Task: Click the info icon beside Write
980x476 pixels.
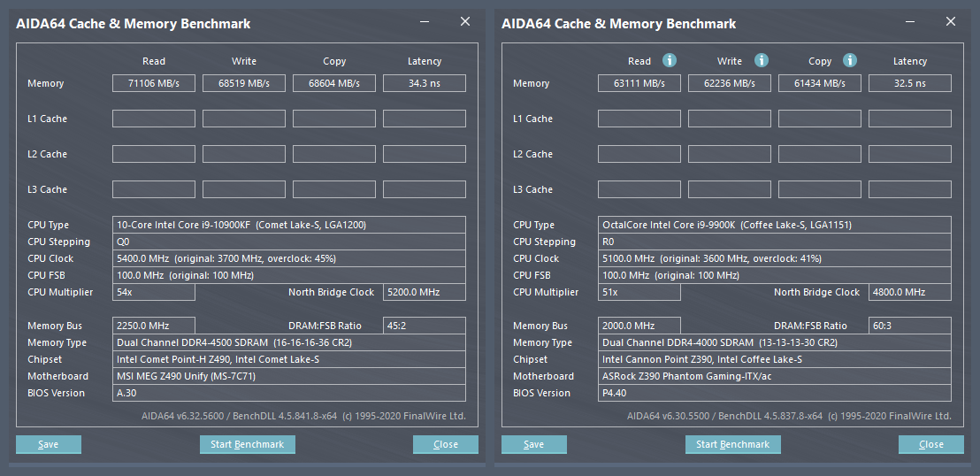Action: 761,61
